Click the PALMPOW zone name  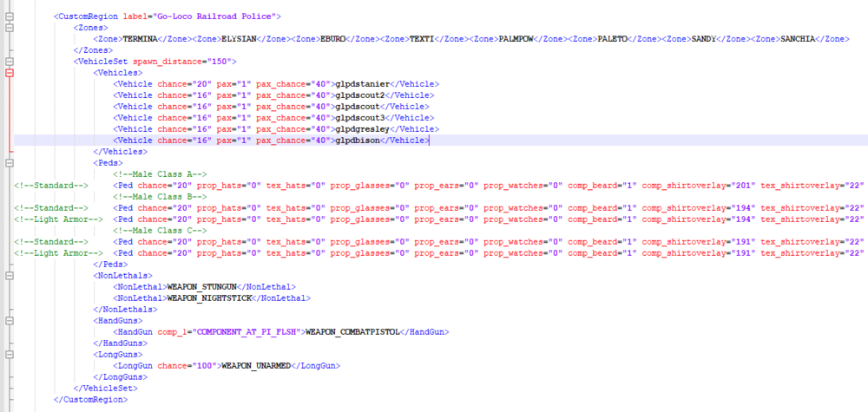click(x=514, y=39)
